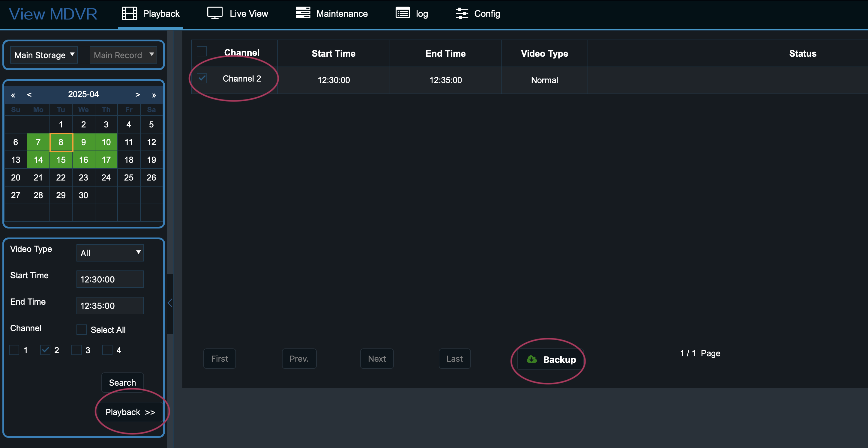Click the Maintenance server icon
This screenshot has width=868, height=448.
303,13
